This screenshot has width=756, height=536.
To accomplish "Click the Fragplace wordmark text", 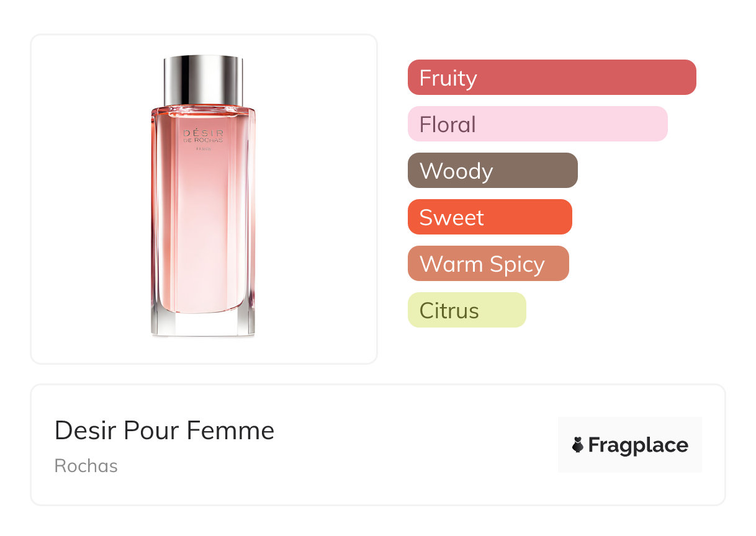I will coord(638,445).
